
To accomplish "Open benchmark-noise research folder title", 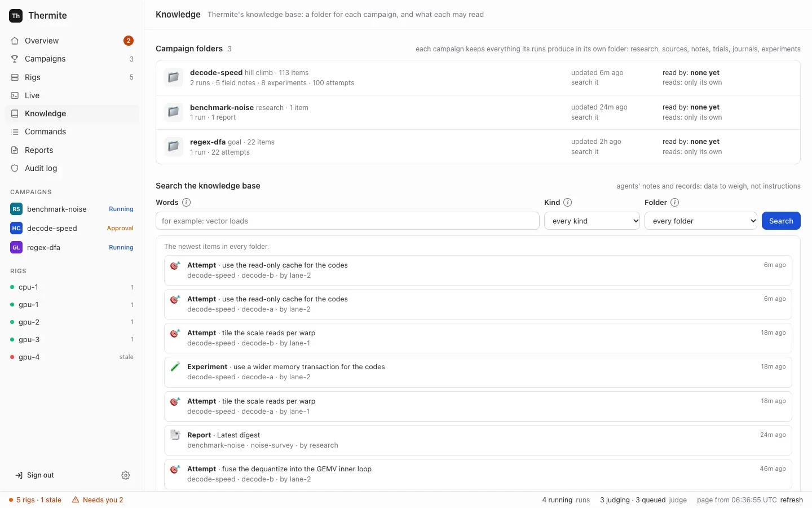I will click(222, 107).
